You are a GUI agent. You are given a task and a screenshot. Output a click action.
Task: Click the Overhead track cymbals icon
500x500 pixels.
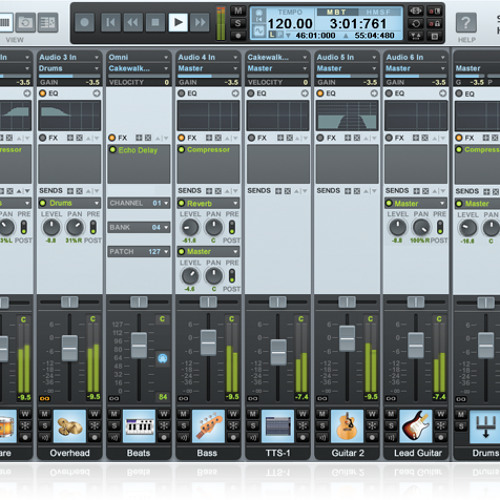pyautogui.click(x=70, y=426)
